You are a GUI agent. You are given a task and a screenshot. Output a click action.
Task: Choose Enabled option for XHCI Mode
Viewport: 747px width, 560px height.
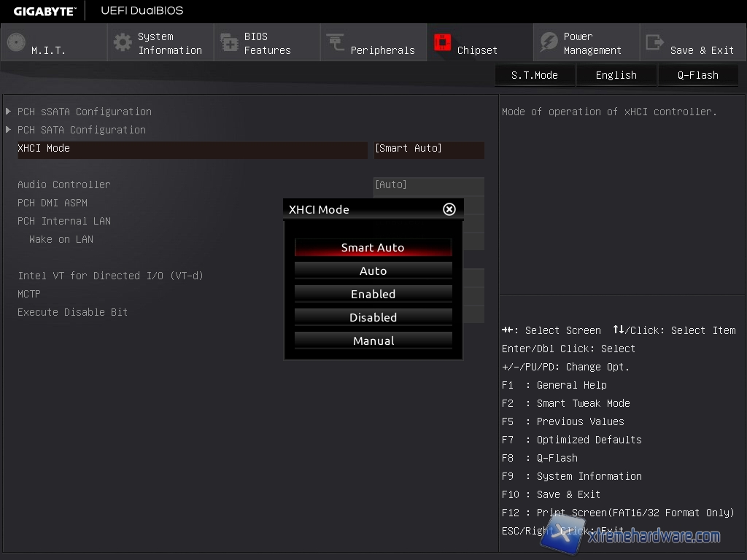373,295
